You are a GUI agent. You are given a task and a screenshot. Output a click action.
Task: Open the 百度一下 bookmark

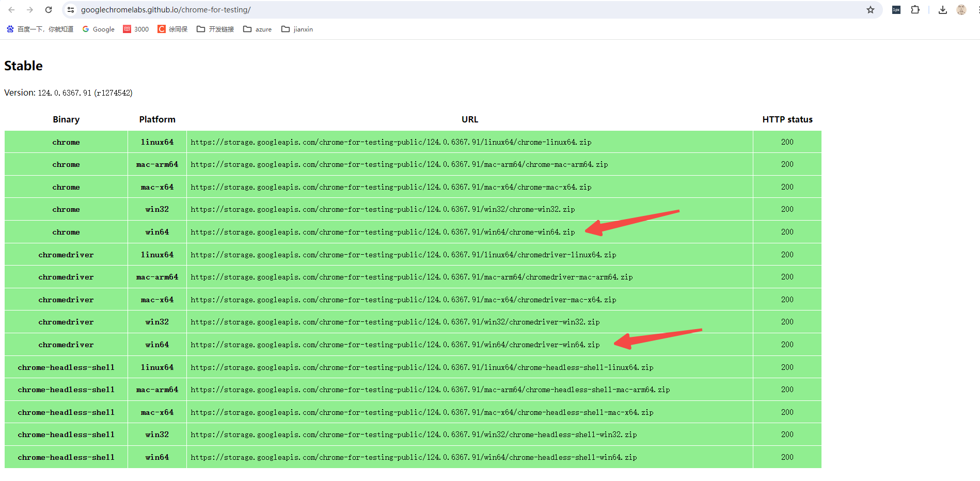coord(40,29)
